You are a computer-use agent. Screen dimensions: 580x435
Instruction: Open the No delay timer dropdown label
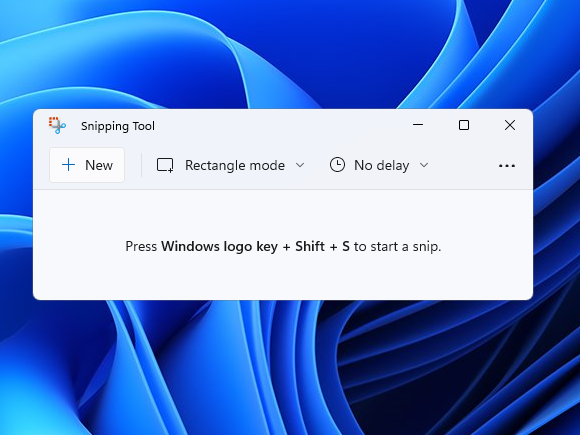[382, 165]
